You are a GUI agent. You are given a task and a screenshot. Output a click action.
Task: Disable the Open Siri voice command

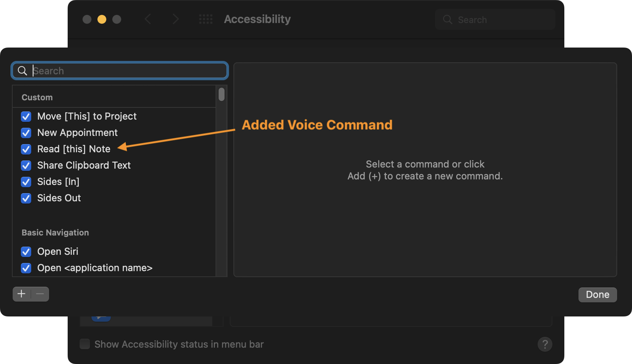tap(26, 251)
